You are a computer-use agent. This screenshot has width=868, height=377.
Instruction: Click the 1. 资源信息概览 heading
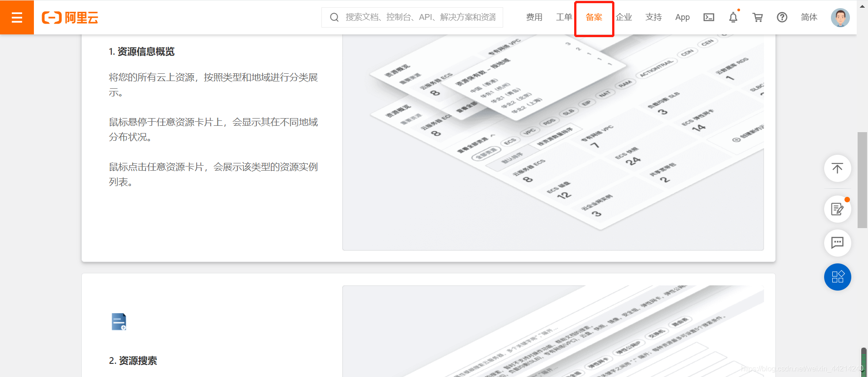(142, 52)
